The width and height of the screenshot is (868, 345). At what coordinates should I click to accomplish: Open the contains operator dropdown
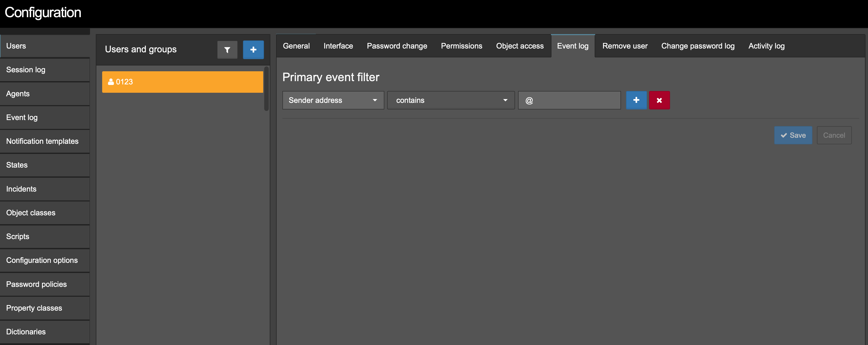[451, 100]
